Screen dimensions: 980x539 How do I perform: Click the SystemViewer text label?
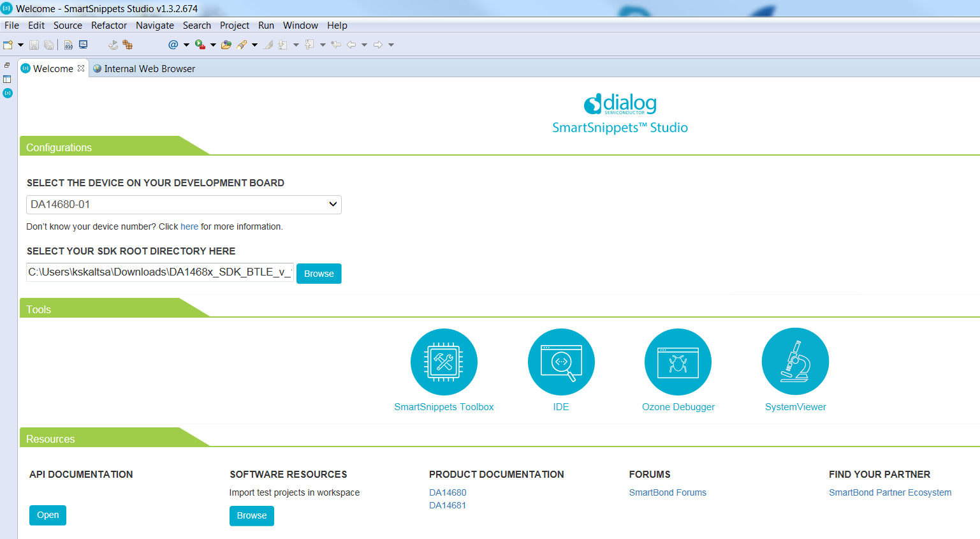click(796, 407)
